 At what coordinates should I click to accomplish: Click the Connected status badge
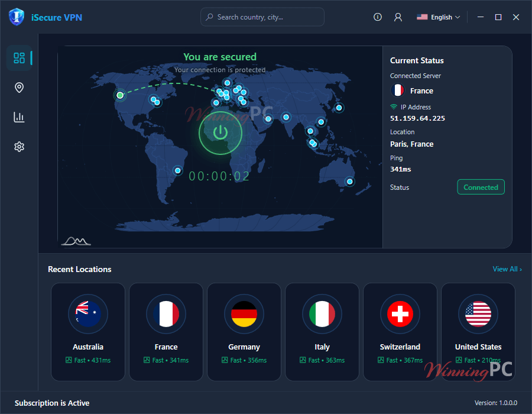pos(481,187)
